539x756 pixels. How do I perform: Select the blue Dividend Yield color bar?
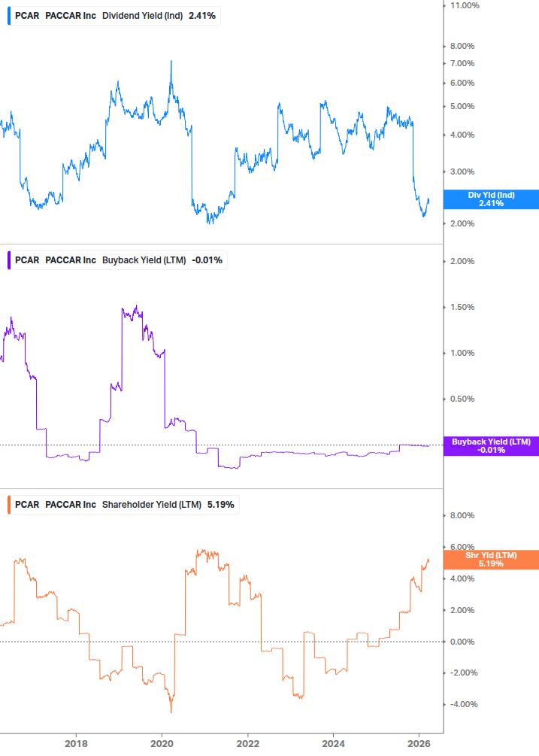pyautogui.click(x=9, y=16)
